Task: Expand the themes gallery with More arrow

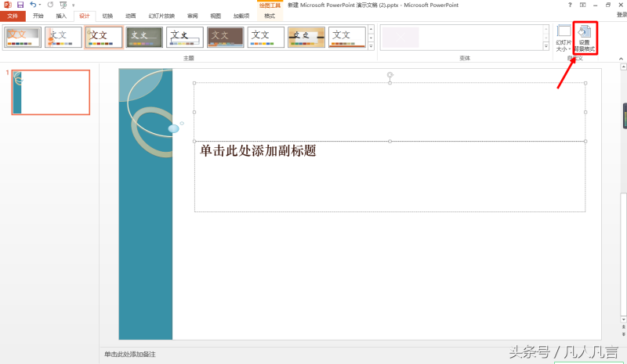Action: 371,47
